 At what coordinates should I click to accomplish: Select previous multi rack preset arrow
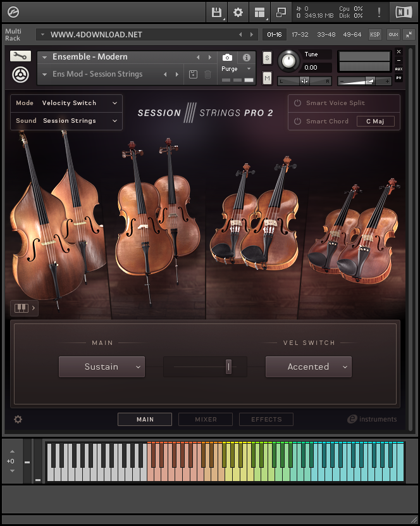pyautogui.click(x=240, y=35)
